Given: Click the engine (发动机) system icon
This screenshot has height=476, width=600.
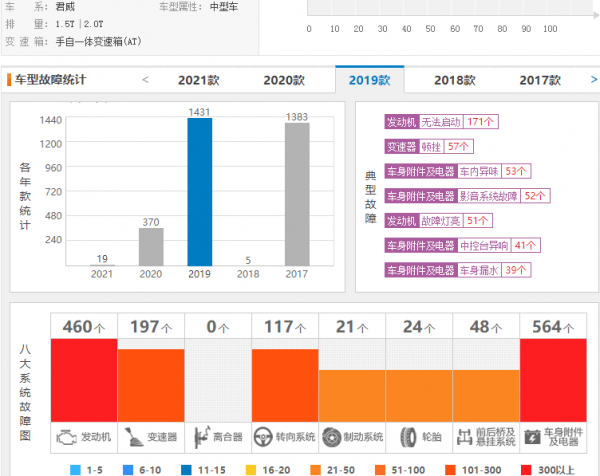Looking at the screenshot, I should (x=65, y=437).
